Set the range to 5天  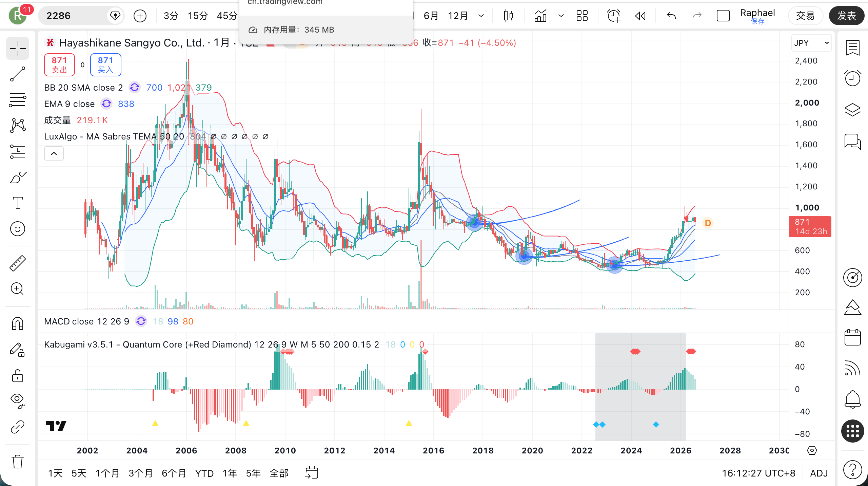coord(79,473)
